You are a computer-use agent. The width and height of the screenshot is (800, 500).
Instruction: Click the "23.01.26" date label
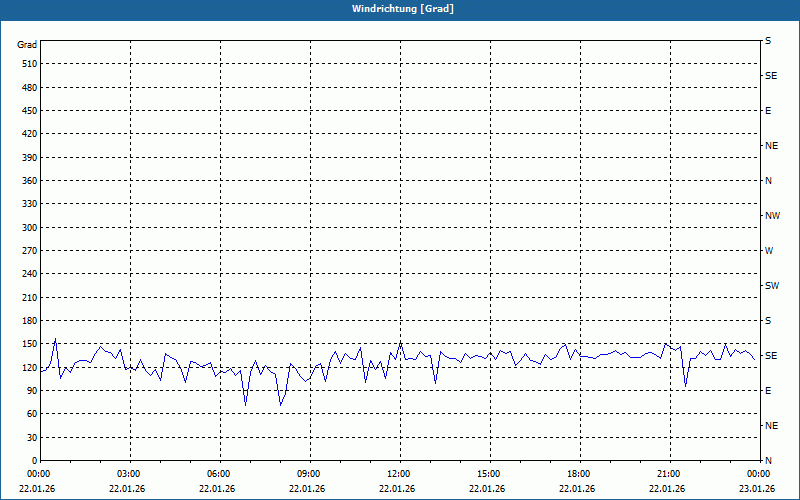[757, 489]
